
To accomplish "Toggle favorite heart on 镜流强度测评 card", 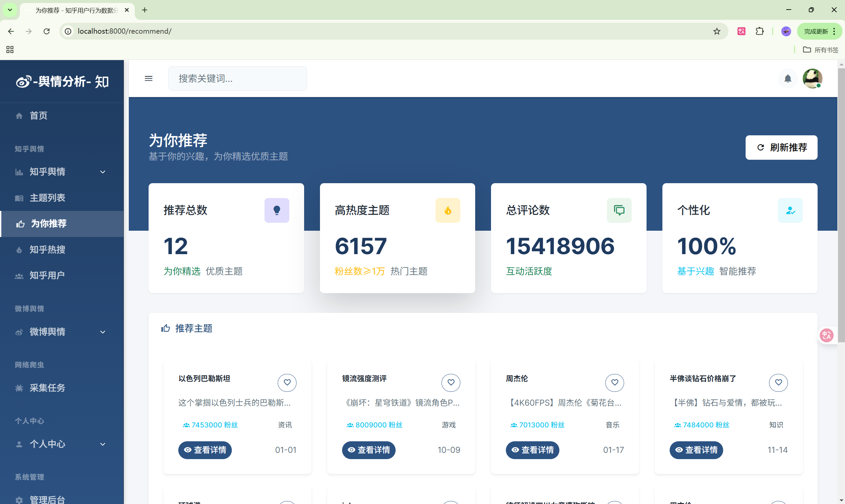I will pyautogui.click(x=450, y=383).
